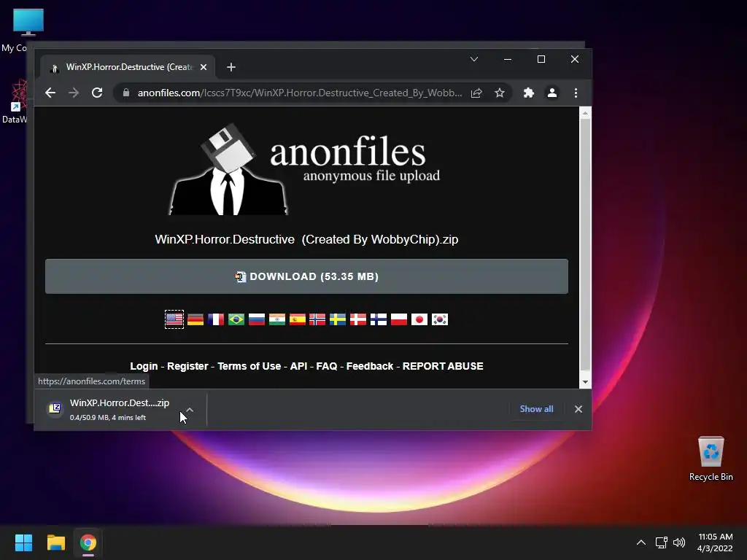The image size is (747, 560).
Task: Open the REPORT ABUSE link
Action: coord(443,366)
